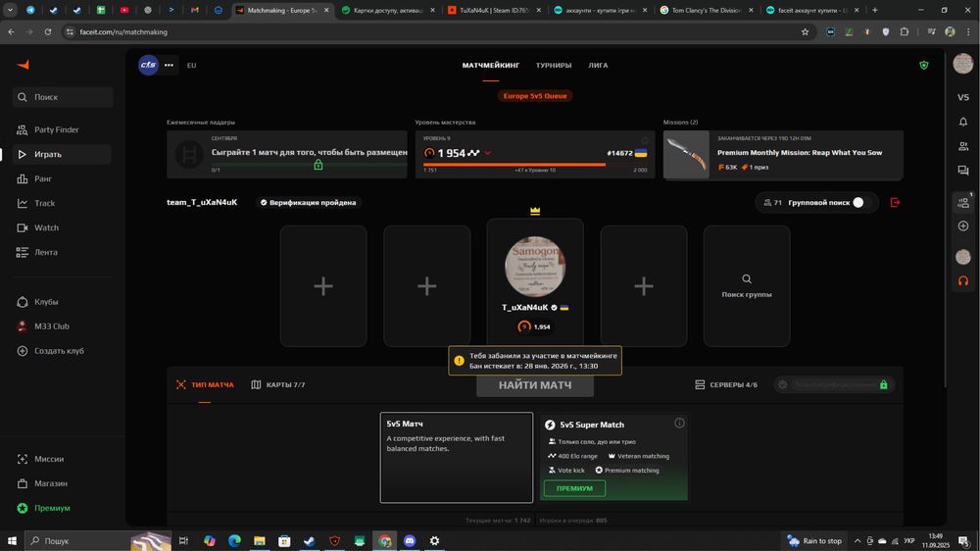Image resolution: width=980 pixels, height=551 pixels.
Task: Click the green ПРЕМИУМ button
Action: (574, 488)
